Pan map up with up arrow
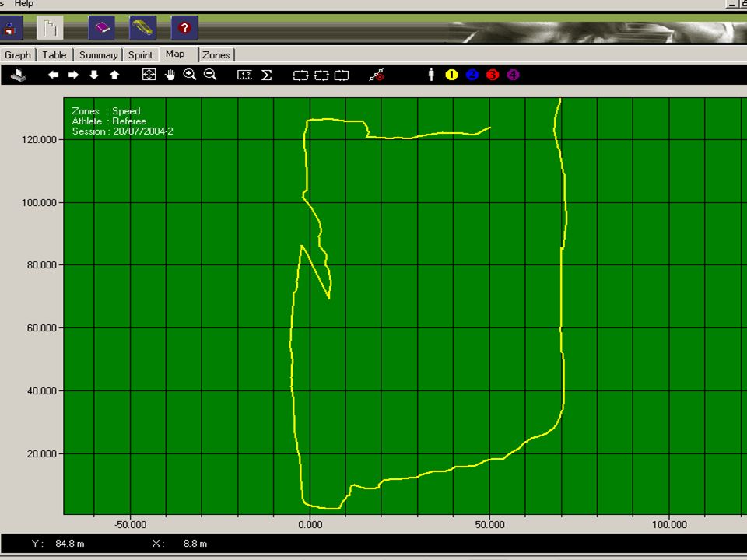The width and height of the screenshot is (747, 560). pyautogui.click(x=114, y=75)
